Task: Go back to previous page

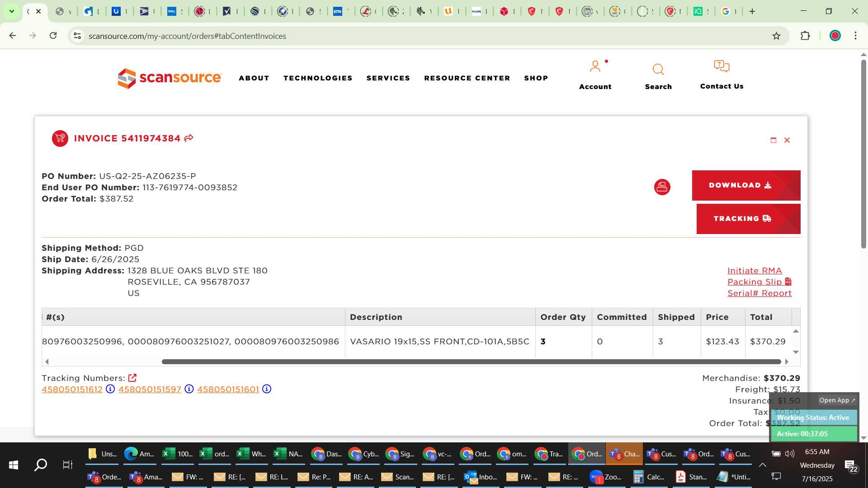Action: (13, 36)
